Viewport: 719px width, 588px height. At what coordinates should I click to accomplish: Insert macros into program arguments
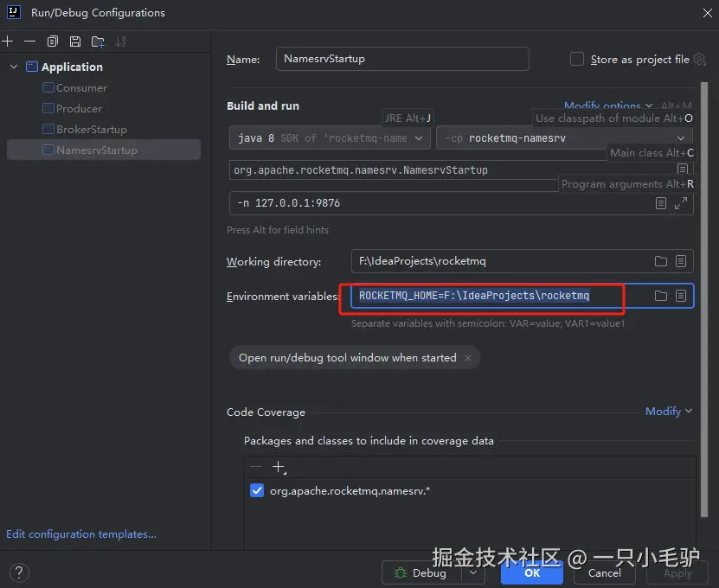click(x=661, y=203)
